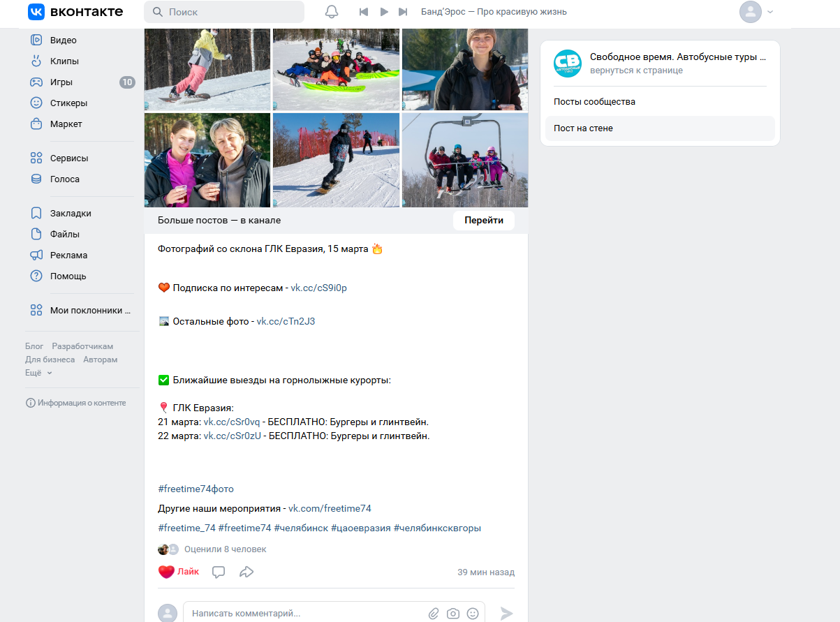Click the Игры badge showing 10

pos(127,82)
